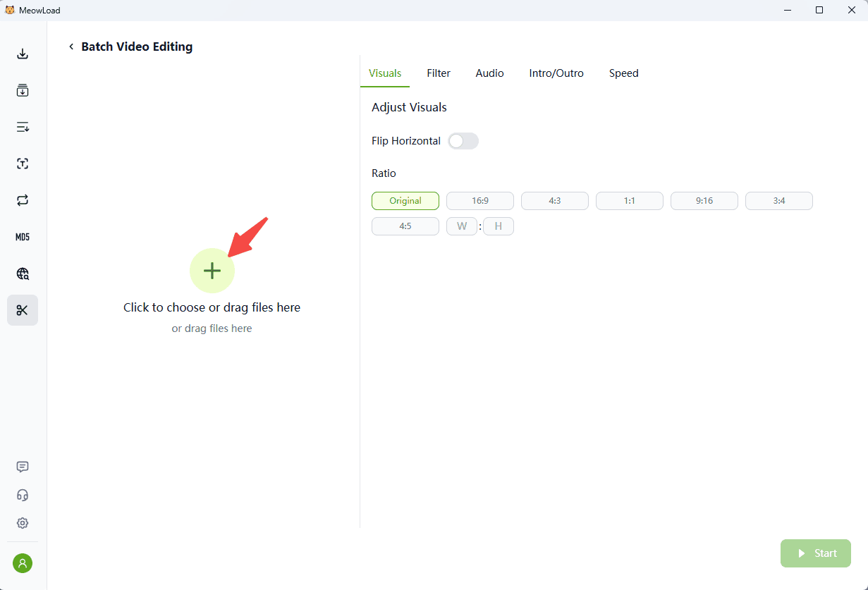The image size is (868, 590).
Task: Choose the 16:9 aspect ratio
Action: pos(480,201)
